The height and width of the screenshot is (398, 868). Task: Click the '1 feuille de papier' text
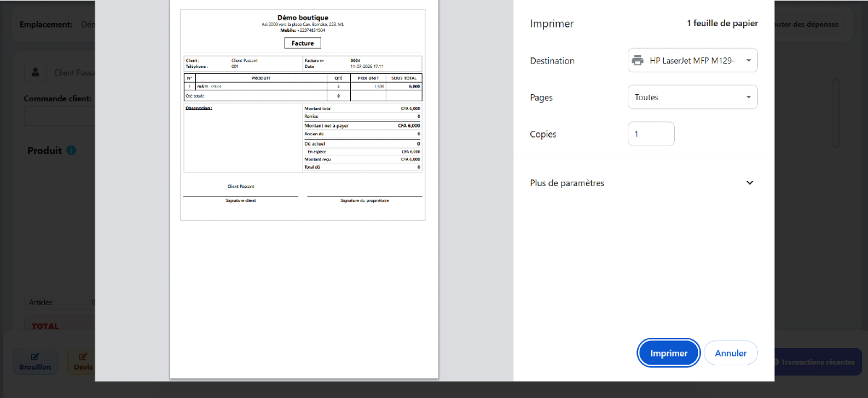click(x=722, y=24)
